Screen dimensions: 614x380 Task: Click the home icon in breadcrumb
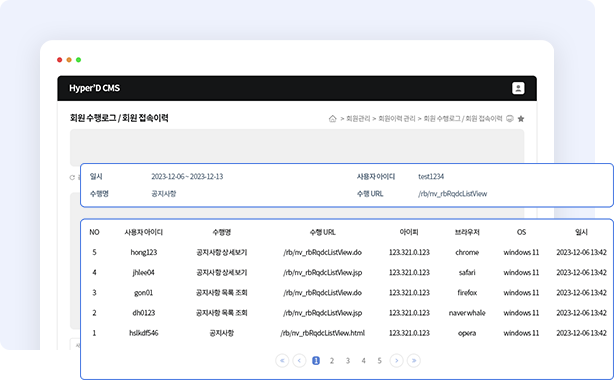[332, 118]
